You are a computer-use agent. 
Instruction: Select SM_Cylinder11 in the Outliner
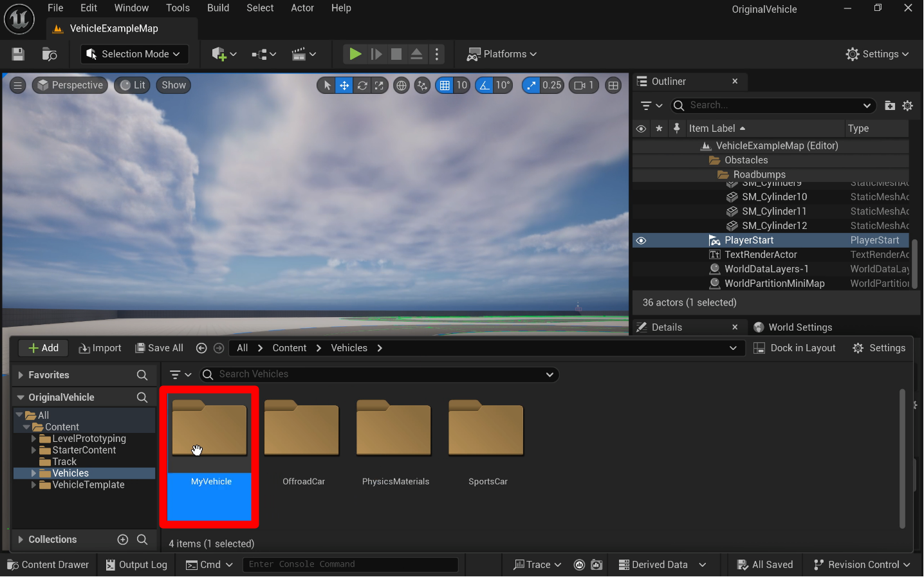[x=774, y=211]
